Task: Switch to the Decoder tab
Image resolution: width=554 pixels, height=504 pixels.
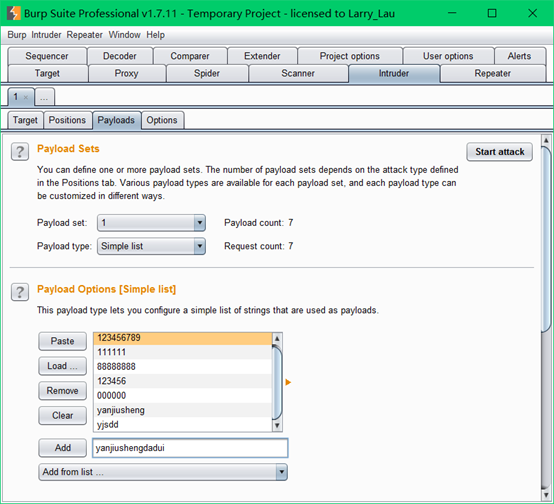Action: [120, 56]
